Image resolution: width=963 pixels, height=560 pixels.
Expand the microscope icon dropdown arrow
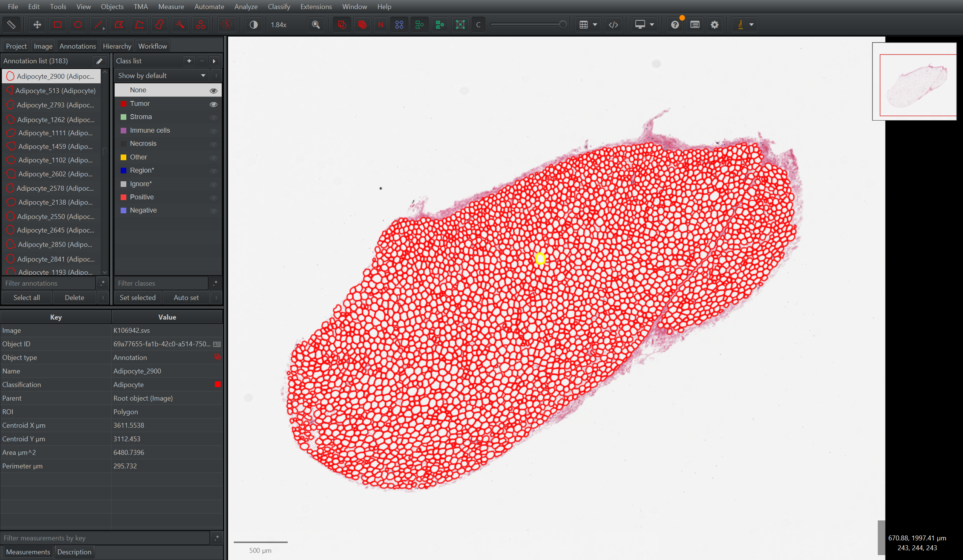tap(751, 25)
